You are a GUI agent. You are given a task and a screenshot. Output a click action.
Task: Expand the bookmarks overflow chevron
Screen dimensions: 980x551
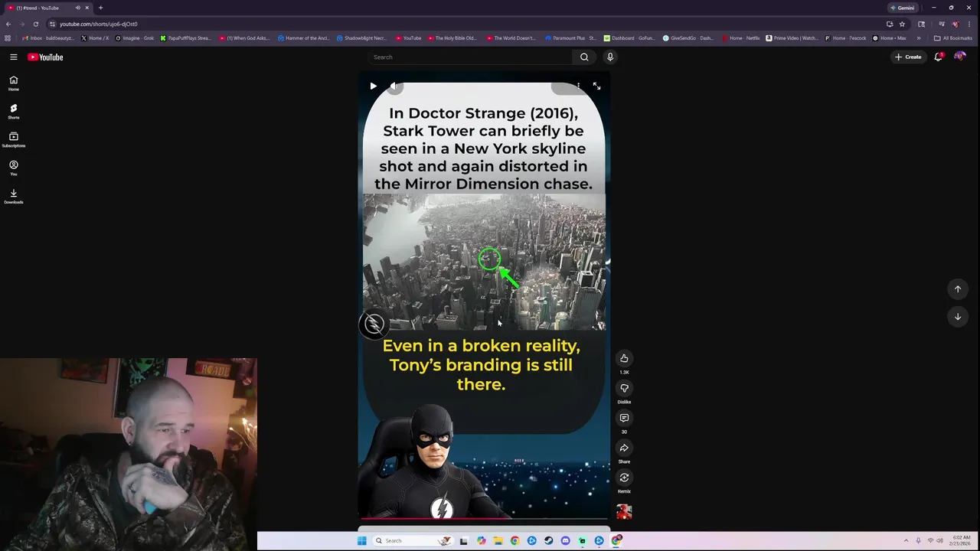coord(919,37)
